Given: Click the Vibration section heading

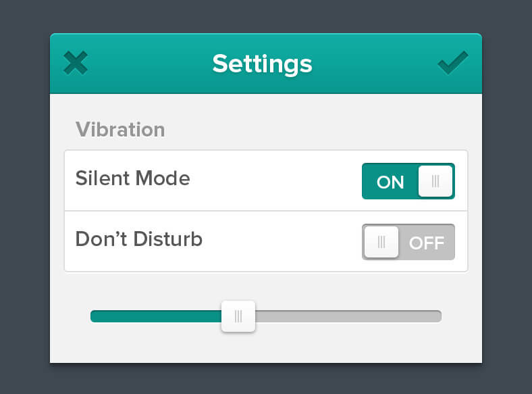Looking at the screenshot, I should [120, 129].
